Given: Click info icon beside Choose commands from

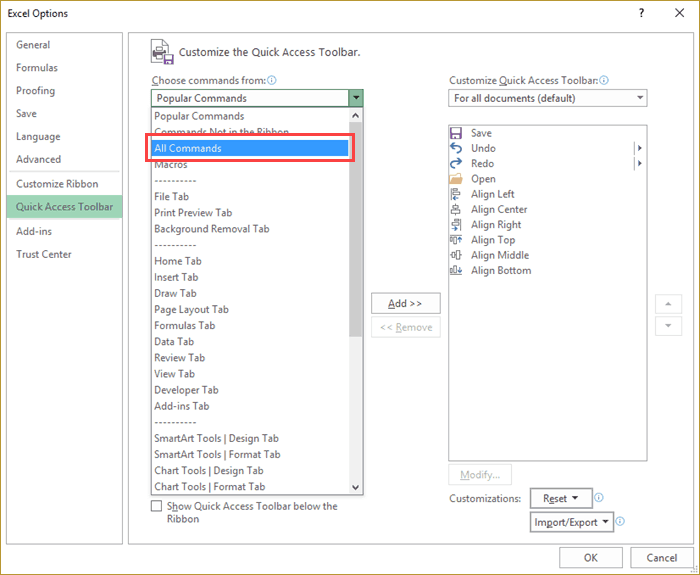Looking at the screenshot, I should pyautogui.click(x=271, y=80).
